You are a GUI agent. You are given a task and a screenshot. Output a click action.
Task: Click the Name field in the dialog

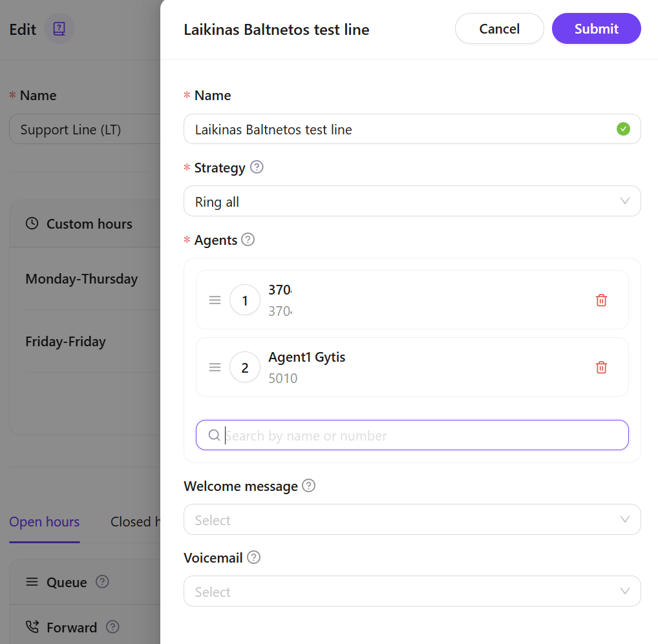[x=401, y=129]
